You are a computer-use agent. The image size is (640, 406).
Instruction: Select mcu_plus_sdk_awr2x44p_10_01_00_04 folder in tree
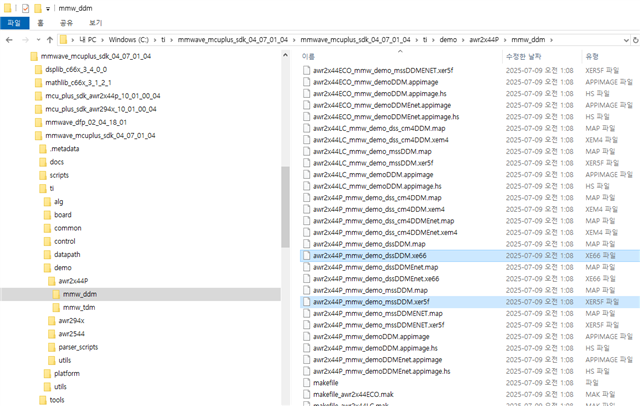point(102,96)
